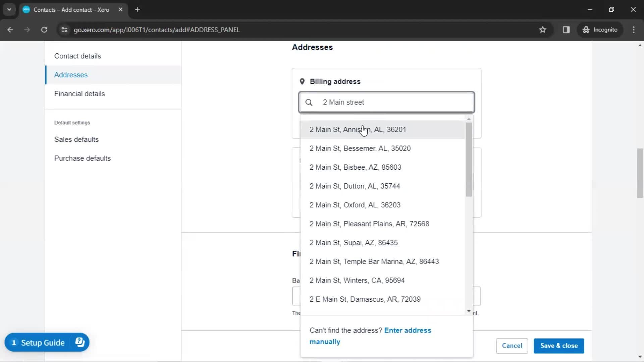The width and height of the screenshot is (644, 362).
Task: Click the help icon beside Setup Guide
Action: [80, 342]
